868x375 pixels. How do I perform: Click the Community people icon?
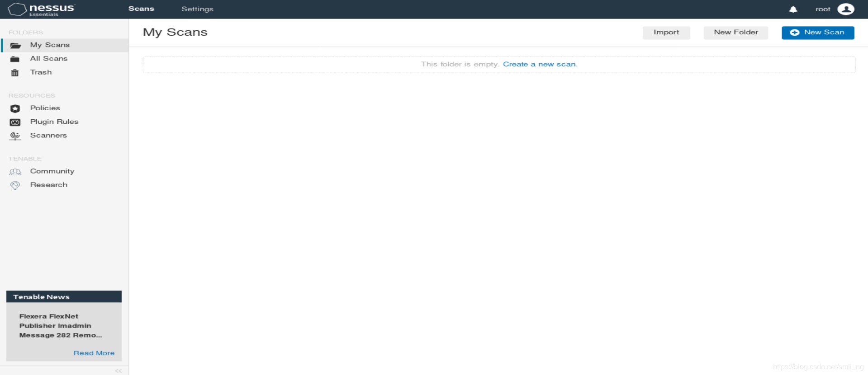pyautogui.click(x=15, y=172)
